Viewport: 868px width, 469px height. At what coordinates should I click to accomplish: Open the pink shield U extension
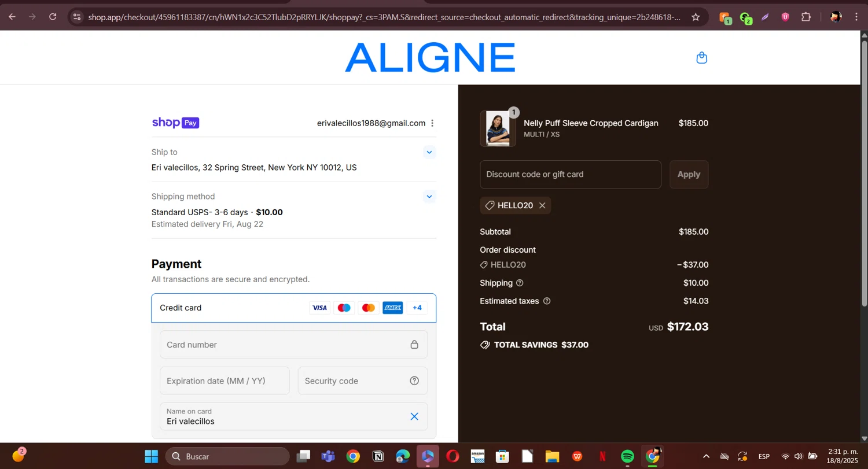click(785, 17)
